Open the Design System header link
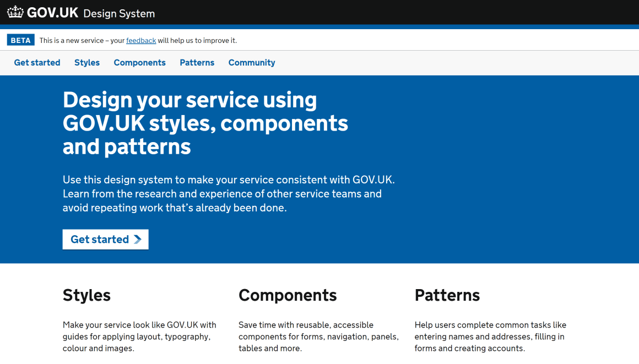 119,13
